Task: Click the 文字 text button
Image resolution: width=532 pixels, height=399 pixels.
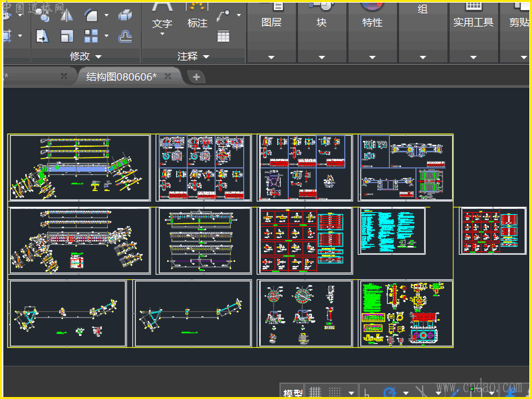Action: pyautogui.click(x=162, y=23)
